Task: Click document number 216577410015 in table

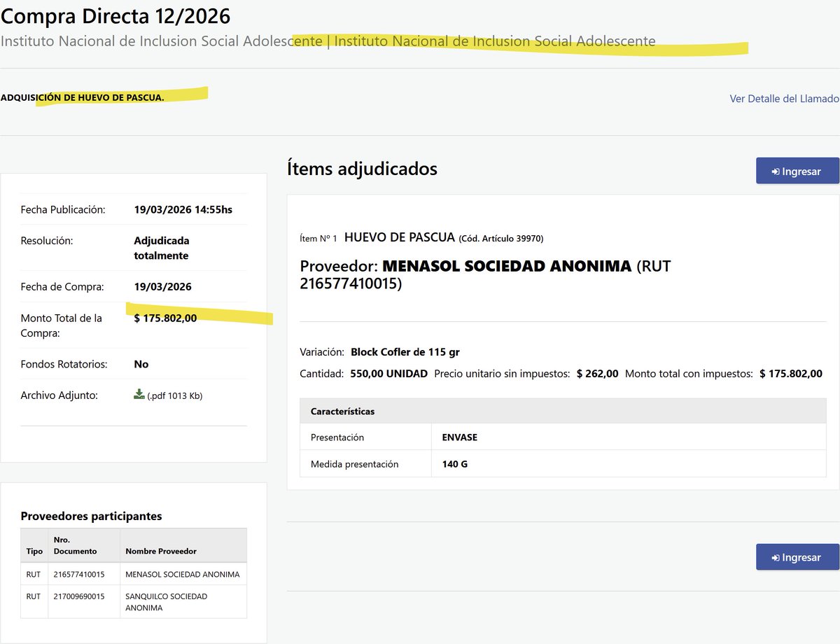Action: [79, 574]
